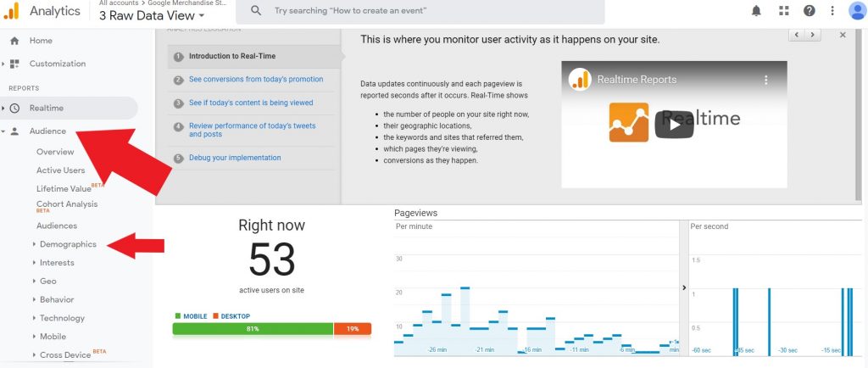This screenshot has width=868, height=368.
Task: Expand the Realtime section arrow
Action: coord(3,109)
